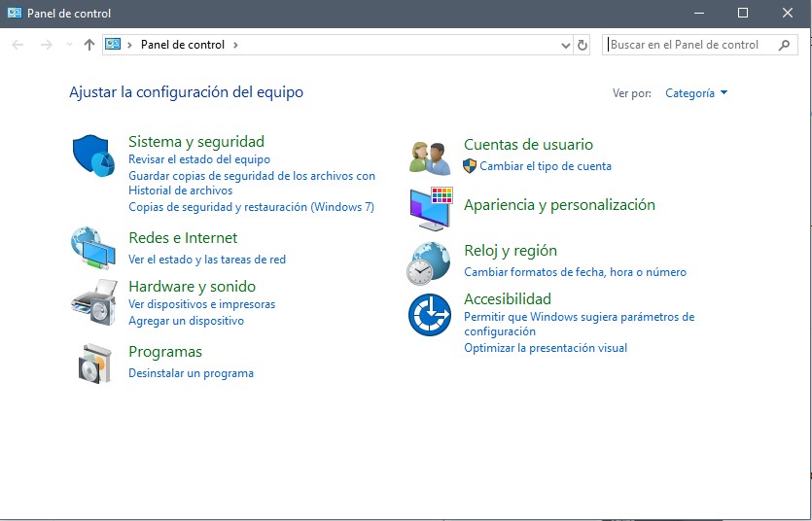Click the search magnifier icon
Viewport: 812px width, 521px height.
tap(784, 45)
